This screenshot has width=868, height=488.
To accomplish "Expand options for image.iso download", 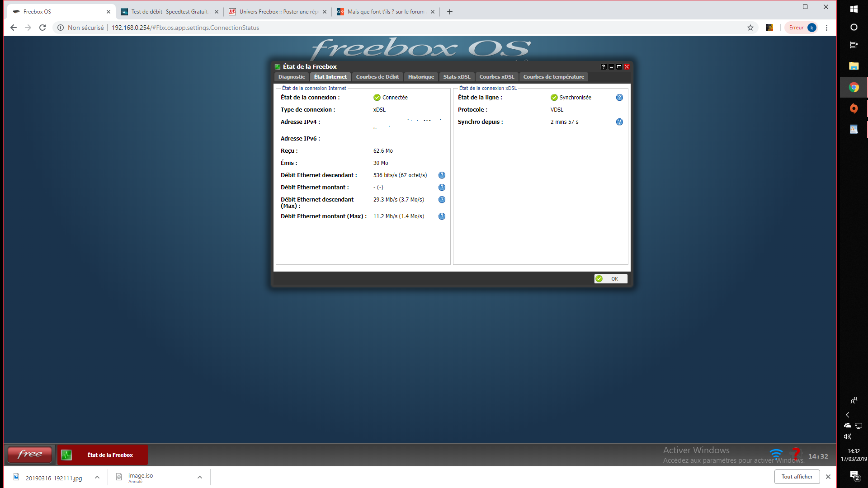I will [x=200, y=477].
